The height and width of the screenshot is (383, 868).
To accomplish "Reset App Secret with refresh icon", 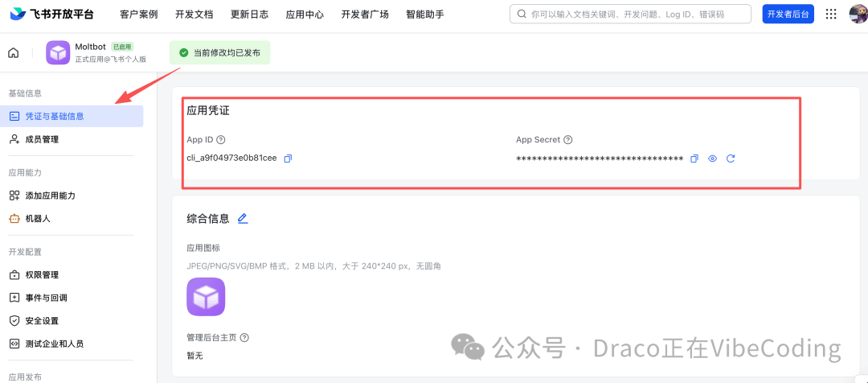I will [x=731, y=159].
